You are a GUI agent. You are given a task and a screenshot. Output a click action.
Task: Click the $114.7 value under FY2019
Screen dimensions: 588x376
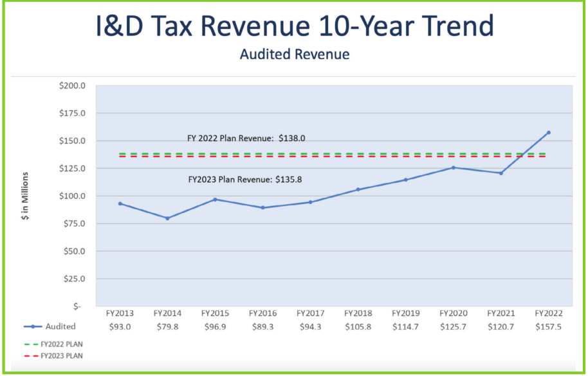[406, 326]
